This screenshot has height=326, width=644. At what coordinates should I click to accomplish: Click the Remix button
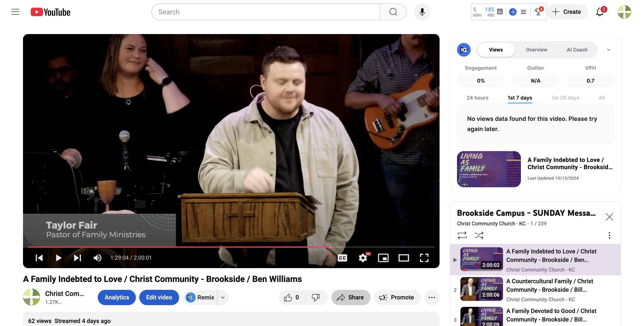pyautogui.click(x=200, y=297)
